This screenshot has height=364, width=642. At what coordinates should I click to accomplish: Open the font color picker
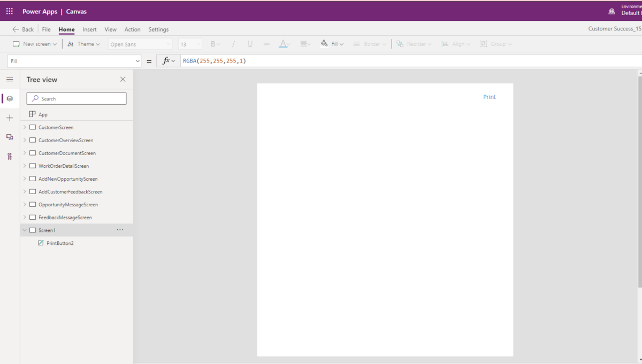click(x=284, y=44)
